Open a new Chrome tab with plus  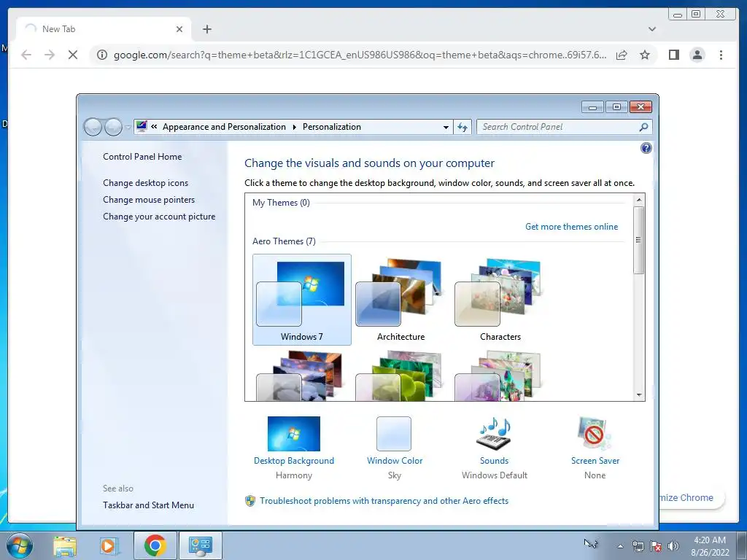click(x=206, y=29)
